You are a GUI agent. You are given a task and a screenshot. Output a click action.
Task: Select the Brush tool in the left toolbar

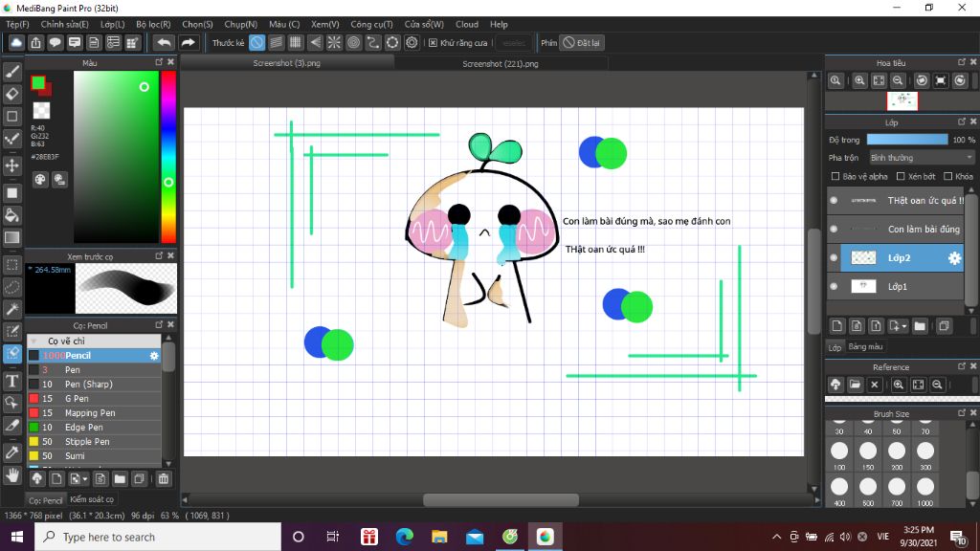(11, 72)
